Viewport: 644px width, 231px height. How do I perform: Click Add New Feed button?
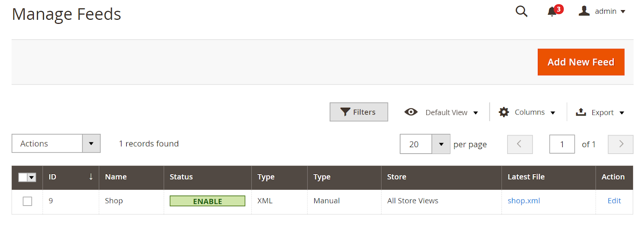tap(581, 62)
